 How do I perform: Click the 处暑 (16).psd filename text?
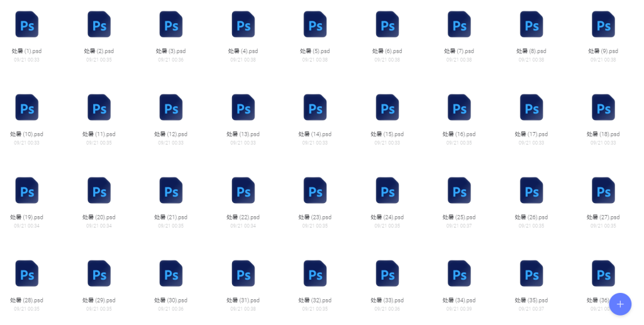(x=459, y=134)
